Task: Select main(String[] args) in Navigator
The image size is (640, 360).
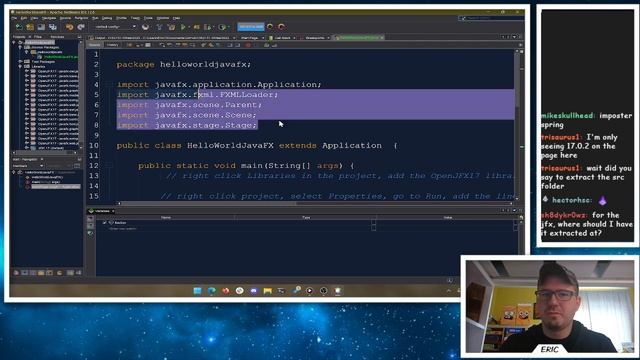Action: [x=46, y=182]
